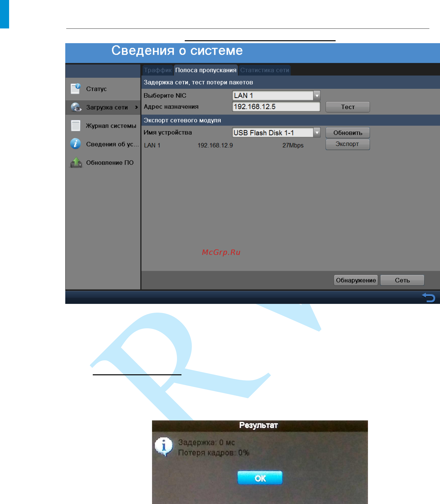The image size is (440, 504).
Task: Open Сведения об ус... section
Action: pos(103,144)
